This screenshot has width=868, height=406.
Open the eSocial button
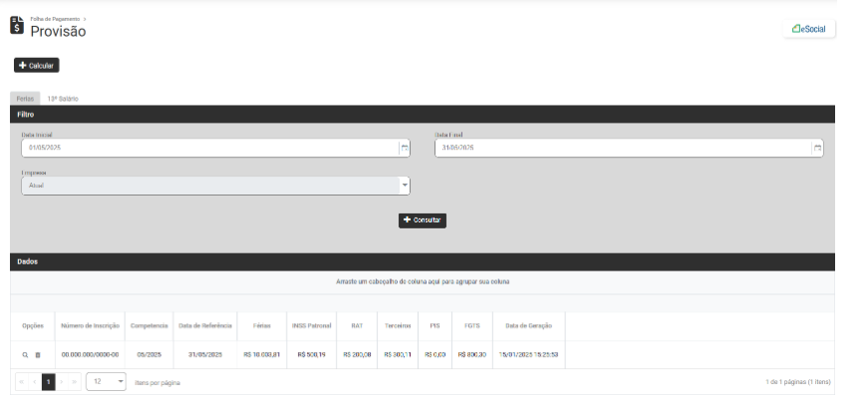point(809,29)
